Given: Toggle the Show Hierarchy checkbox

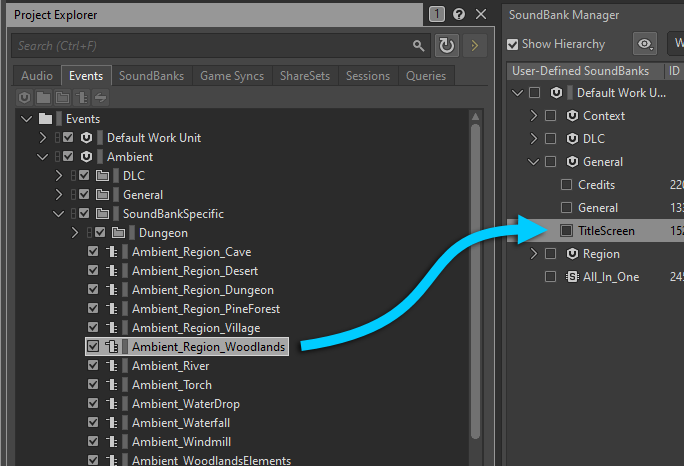Looking at the screenshot, I should (x=513, y=44).
